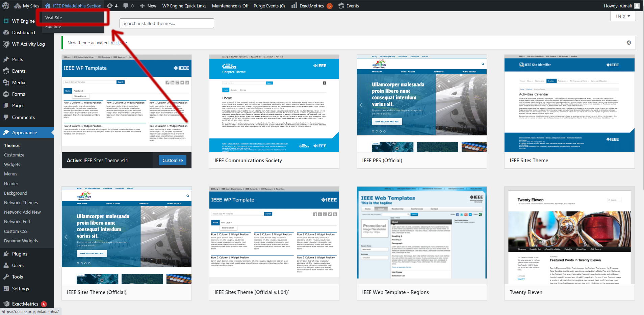
Task: Open the Tools wrench icon in sidebar
Action: (6, 277)
